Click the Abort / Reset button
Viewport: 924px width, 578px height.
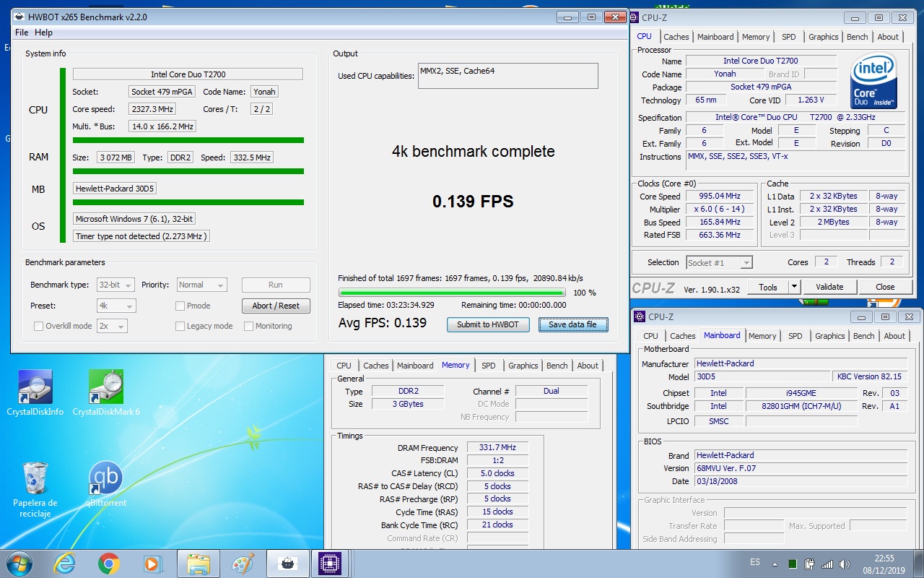click(276, 306)
